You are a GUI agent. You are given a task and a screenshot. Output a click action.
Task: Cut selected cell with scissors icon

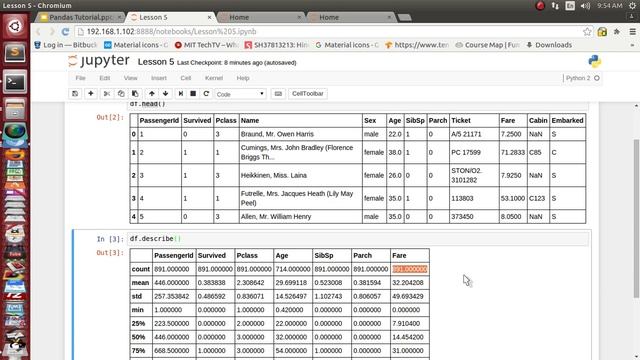pyautogui.click(x=107, y=93)
